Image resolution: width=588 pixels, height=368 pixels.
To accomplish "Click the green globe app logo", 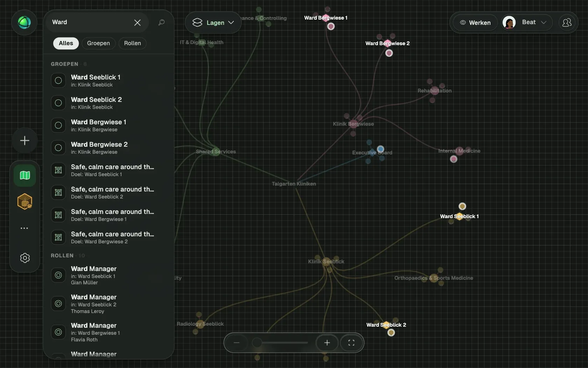I will (24, 23).
